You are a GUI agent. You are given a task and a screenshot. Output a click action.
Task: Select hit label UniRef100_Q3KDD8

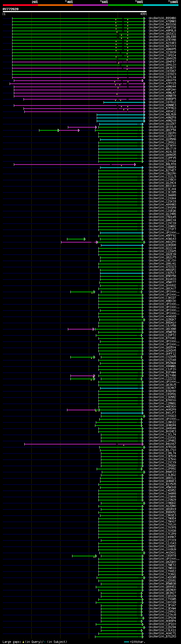[162, 245]
